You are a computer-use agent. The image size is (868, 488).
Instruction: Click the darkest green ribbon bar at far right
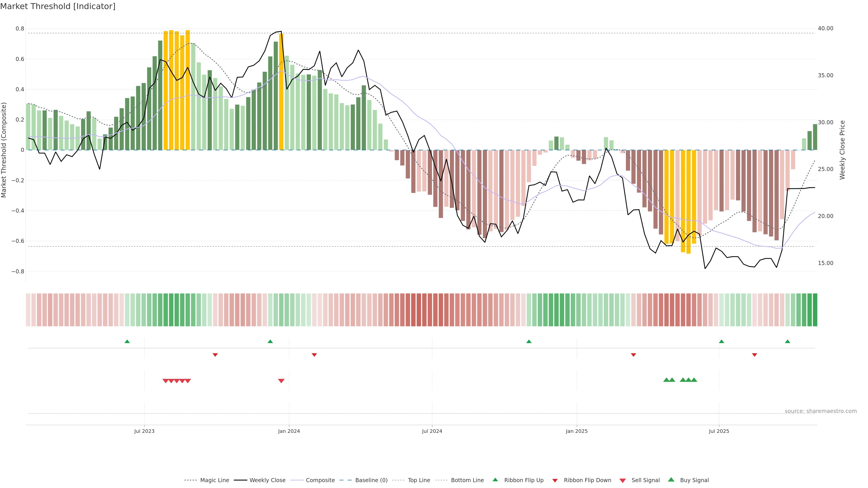815,310
